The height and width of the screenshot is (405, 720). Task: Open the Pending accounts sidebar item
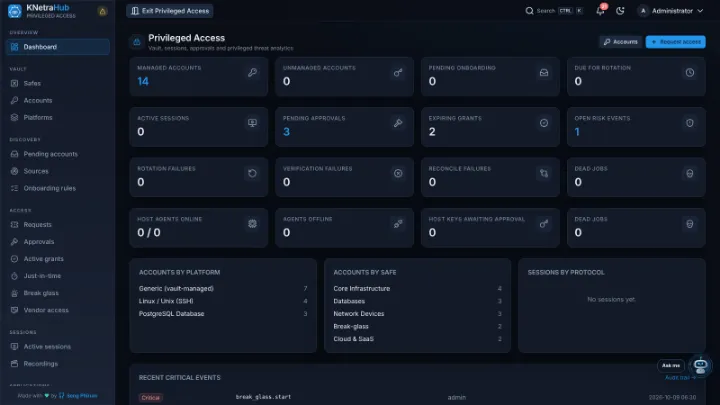click(x=58, y=154)
